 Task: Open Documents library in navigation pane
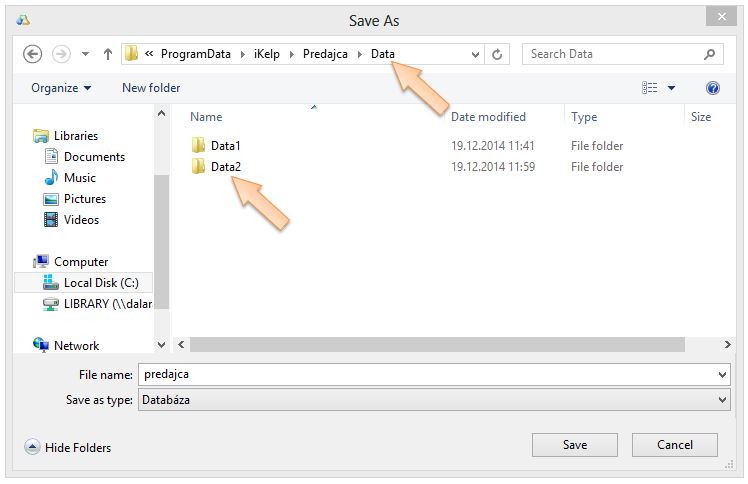pos(94,157)
